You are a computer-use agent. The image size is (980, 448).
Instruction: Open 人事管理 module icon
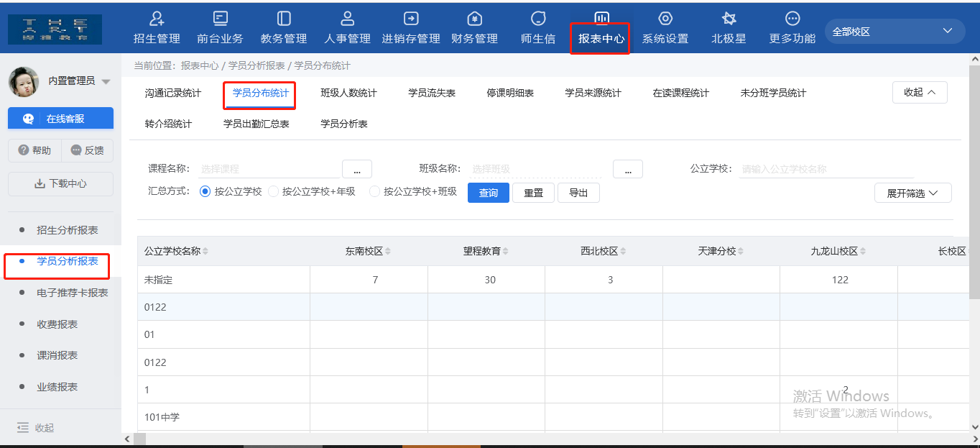tap(348, 19)
